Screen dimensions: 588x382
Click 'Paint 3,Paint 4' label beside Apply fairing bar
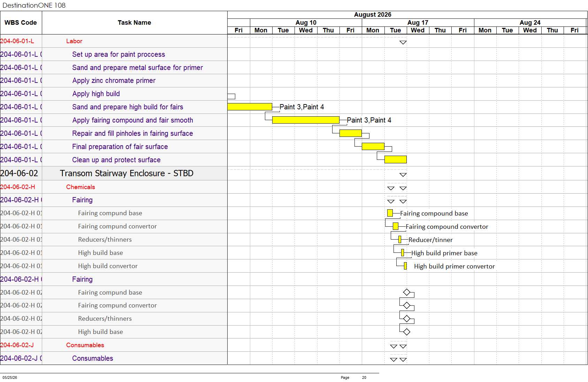[x=369, y=120]
